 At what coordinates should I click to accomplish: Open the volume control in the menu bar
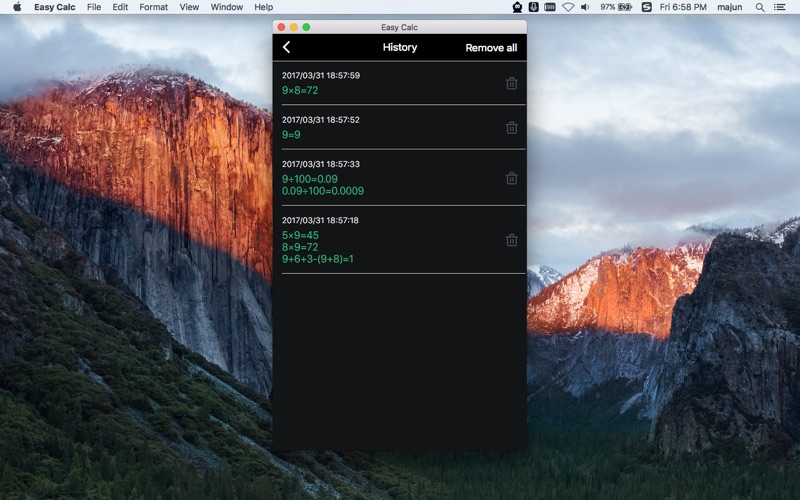pos(585,7)
